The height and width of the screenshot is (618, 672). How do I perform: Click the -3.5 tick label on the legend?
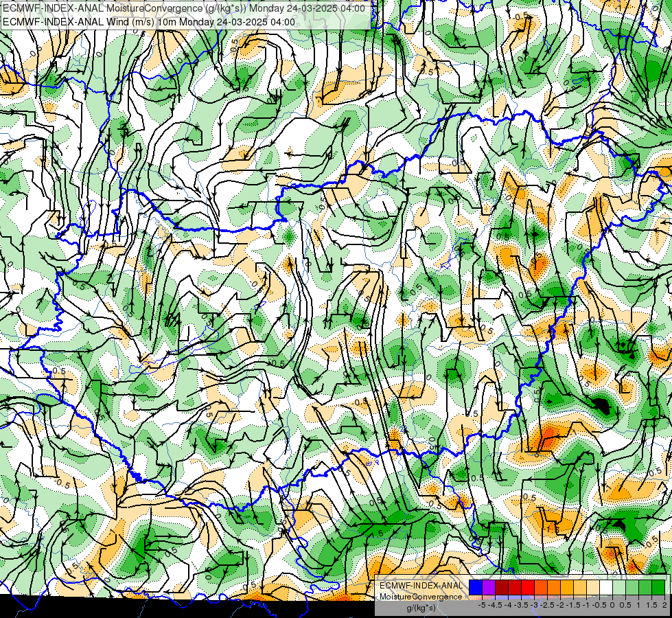click(521, 605)
